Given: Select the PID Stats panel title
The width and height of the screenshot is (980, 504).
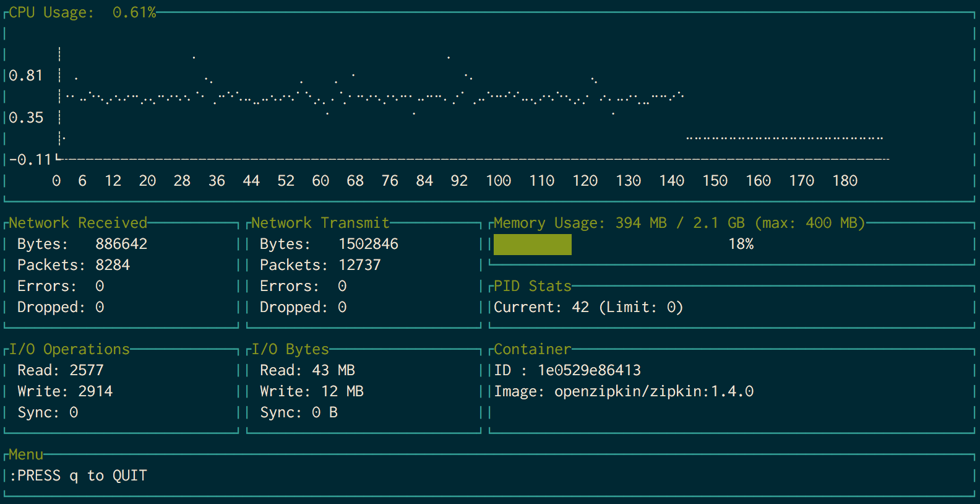Looking at the screenshot, I should (x=533, y=286).
